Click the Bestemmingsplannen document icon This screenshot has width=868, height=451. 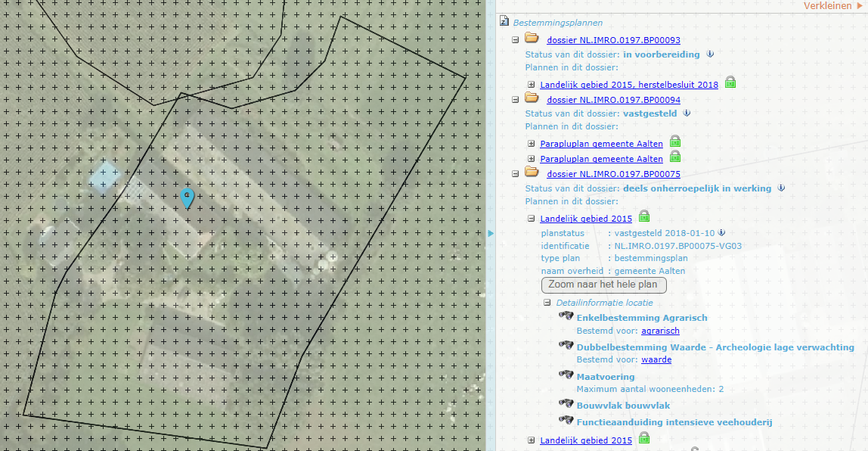pos(504,21)
